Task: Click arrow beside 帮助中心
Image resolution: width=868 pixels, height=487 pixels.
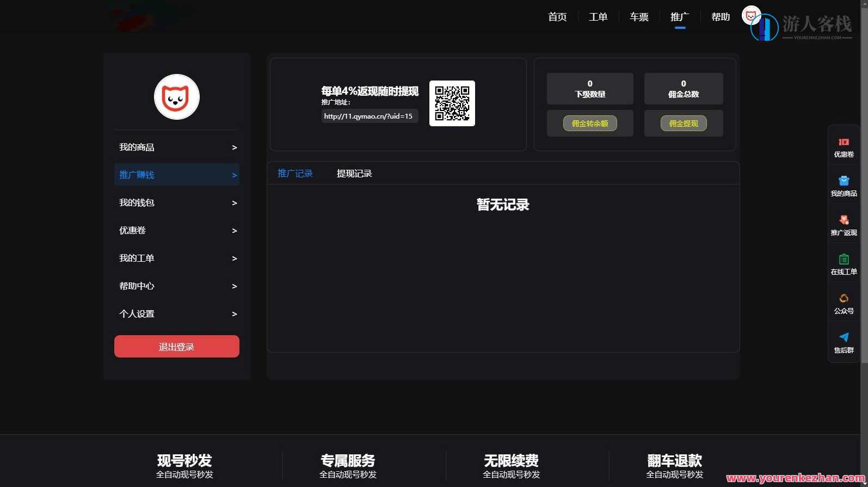Action: [x=235, y=286]
